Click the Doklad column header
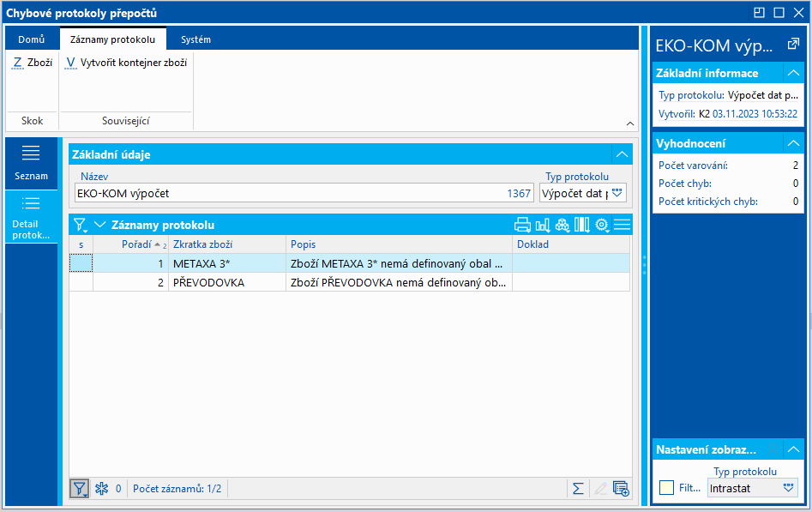The height and width of the screenshot is (512, 812). click(x=571, y=244)
